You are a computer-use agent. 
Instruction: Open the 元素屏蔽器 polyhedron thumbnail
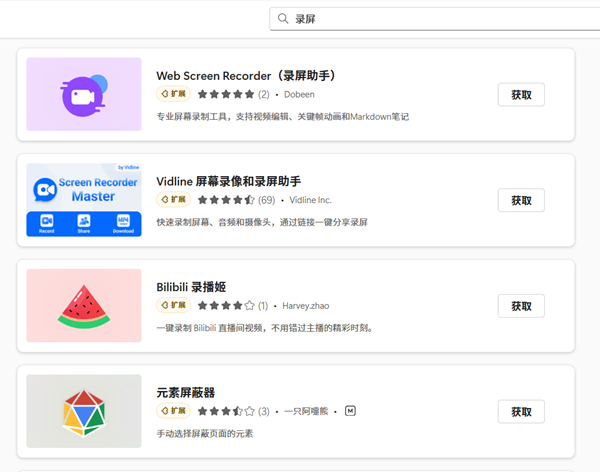click(x=84, y=411)
